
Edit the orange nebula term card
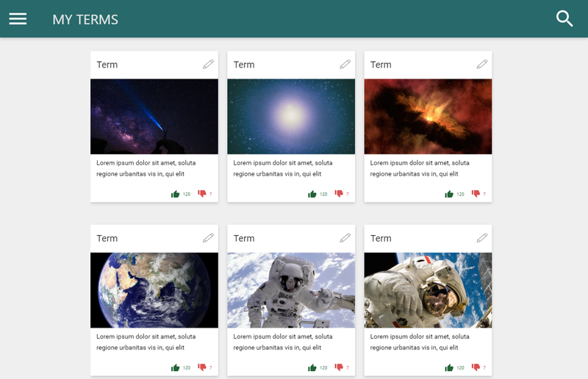tap(481, 65)
